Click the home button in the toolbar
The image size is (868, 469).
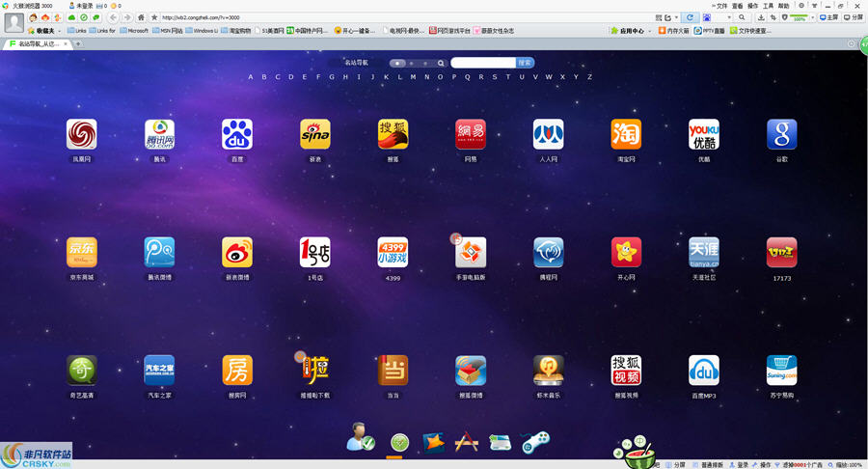coord(142,17)
